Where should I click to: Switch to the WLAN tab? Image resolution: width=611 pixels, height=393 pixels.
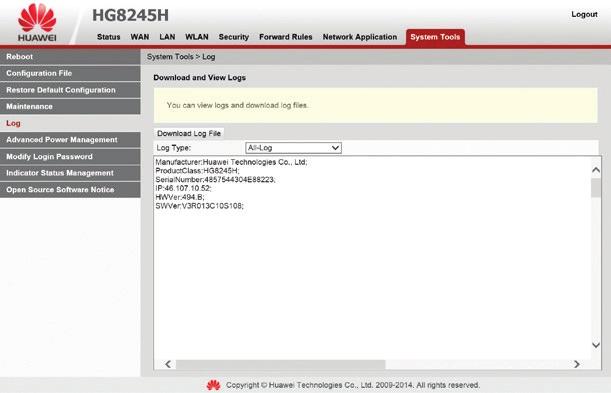tap(197, 37)
